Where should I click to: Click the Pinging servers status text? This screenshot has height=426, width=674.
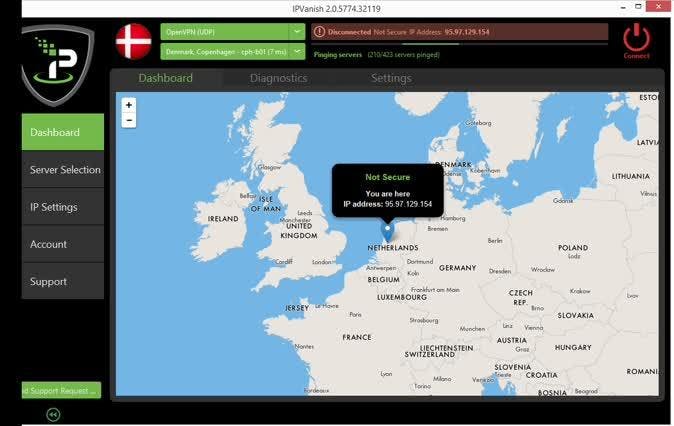click(376, 55)
